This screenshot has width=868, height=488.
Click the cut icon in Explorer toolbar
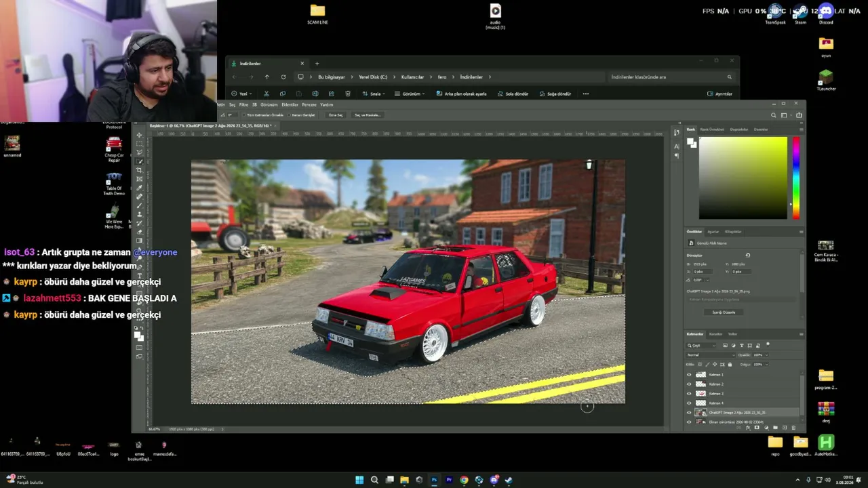[x=266, y=94]
